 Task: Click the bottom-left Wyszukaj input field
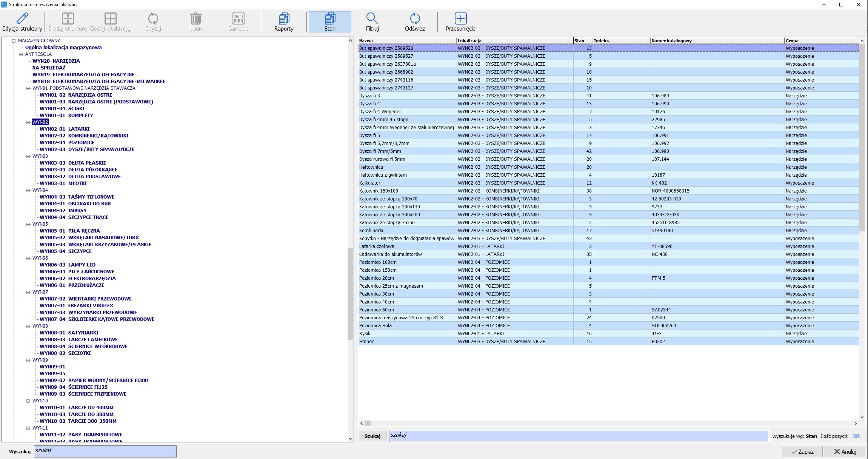(105, 451)
